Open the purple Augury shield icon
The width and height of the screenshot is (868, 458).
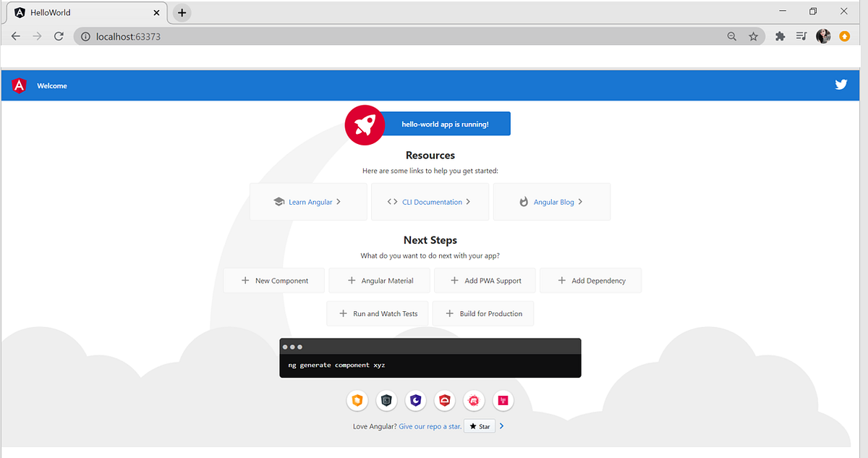click(x=415, y=400)
